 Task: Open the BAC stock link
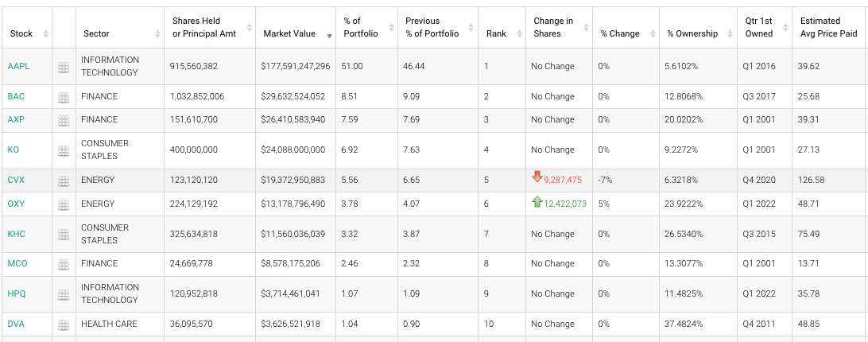tap(16, 96)
